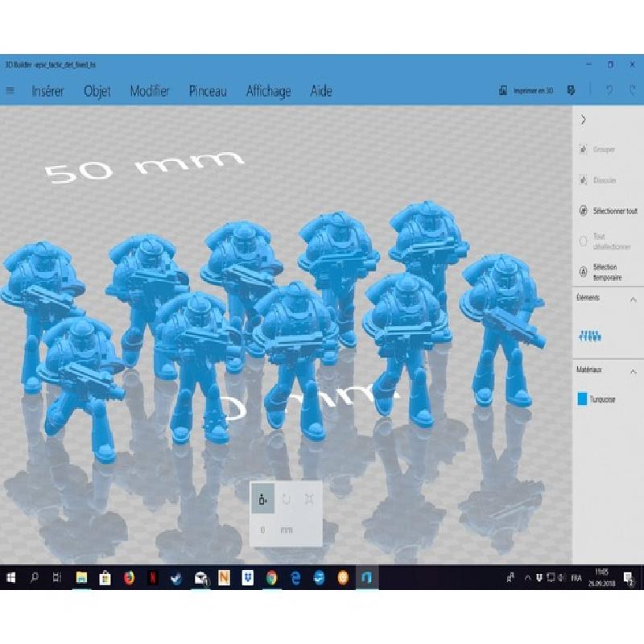The width and height of the screenshot is (644, 644).
Task: Open File Explorer from the taskbar
Action: tap(81, 578)
